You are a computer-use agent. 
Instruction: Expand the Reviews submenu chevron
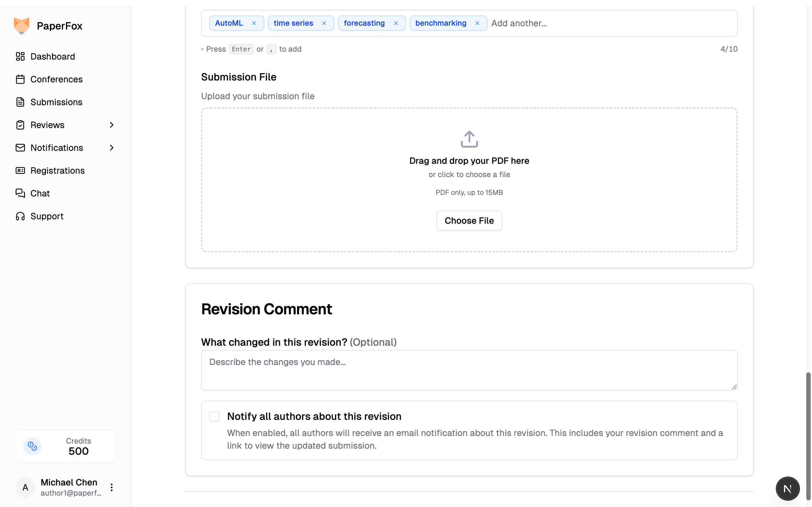pyautogui.click(x=112, y=125)
